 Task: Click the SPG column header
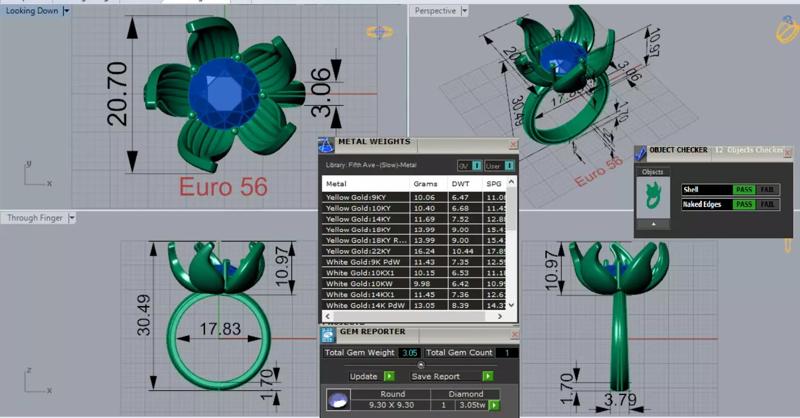[493, 184]
